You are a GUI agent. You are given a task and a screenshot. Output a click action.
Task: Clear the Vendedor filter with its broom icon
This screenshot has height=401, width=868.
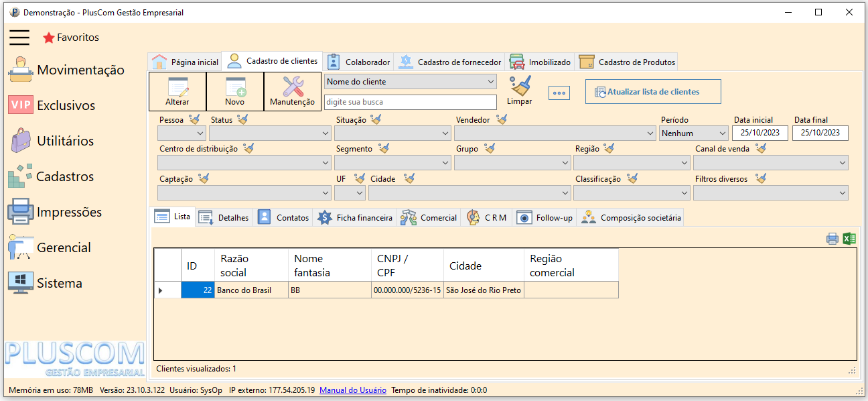tap(501, 119)
